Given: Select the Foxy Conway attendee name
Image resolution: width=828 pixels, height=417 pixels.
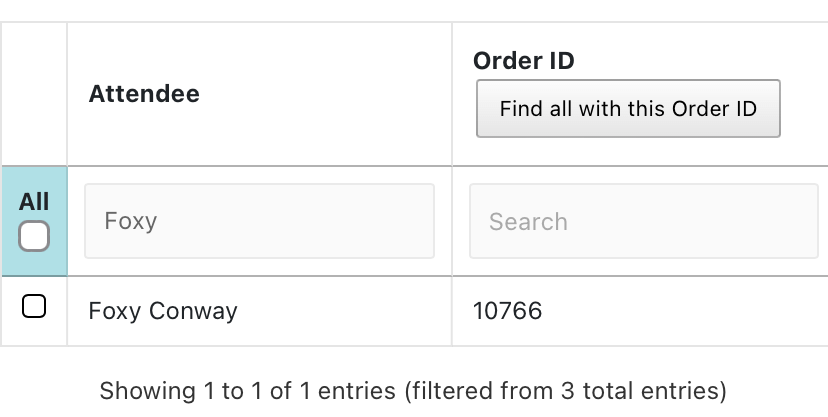Looking at the screenshot, I should 163,311.
